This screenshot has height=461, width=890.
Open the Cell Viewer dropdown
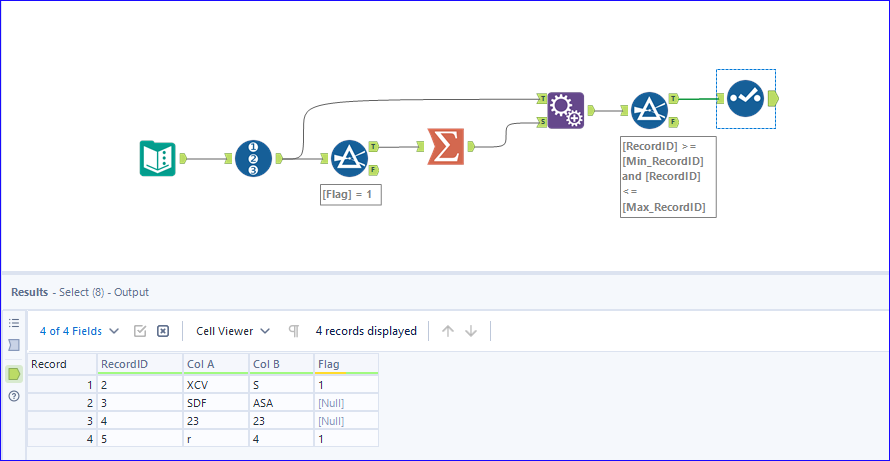(x=233, y=331)
